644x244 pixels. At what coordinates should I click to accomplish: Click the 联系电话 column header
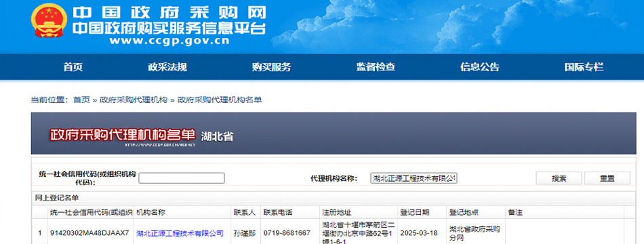click(290, 212)
